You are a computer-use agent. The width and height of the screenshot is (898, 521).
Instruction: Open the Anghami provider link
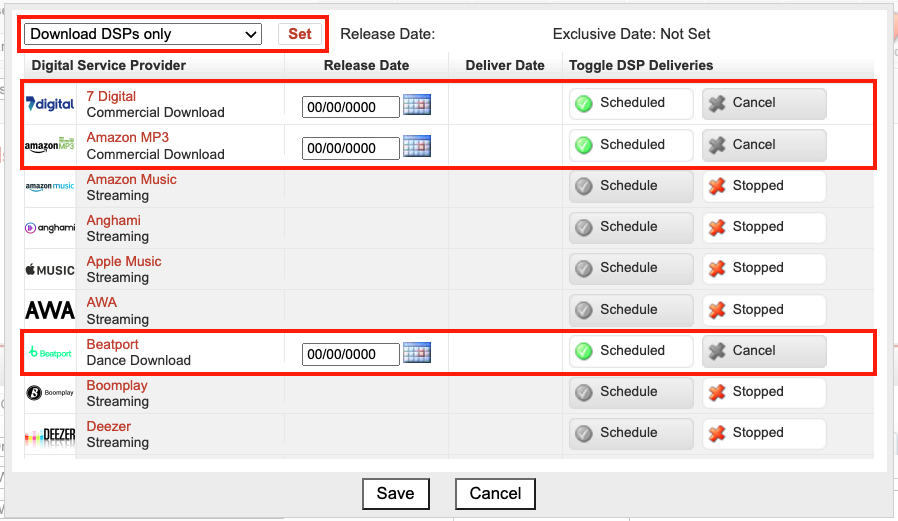(113, 220)
